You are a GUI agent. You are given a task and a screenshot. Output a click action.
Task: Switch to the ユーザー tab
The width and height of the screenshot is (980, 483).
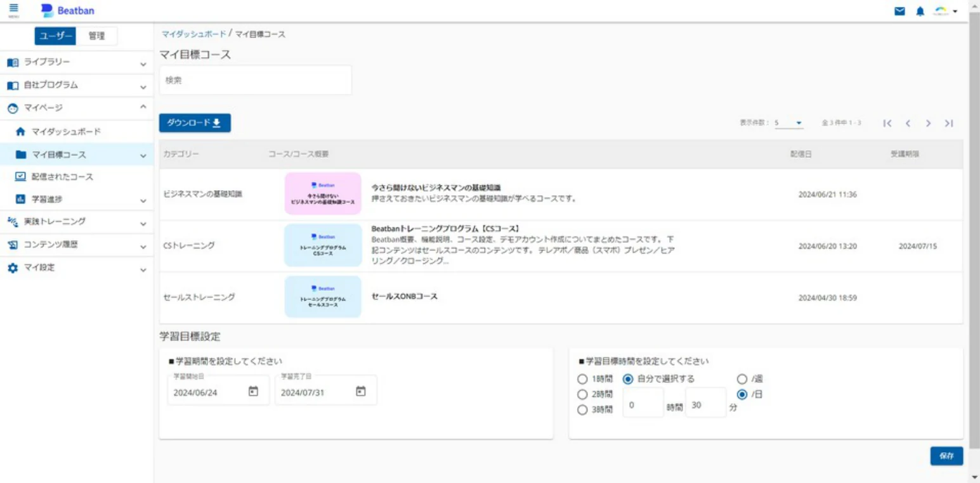click(55, 36)
